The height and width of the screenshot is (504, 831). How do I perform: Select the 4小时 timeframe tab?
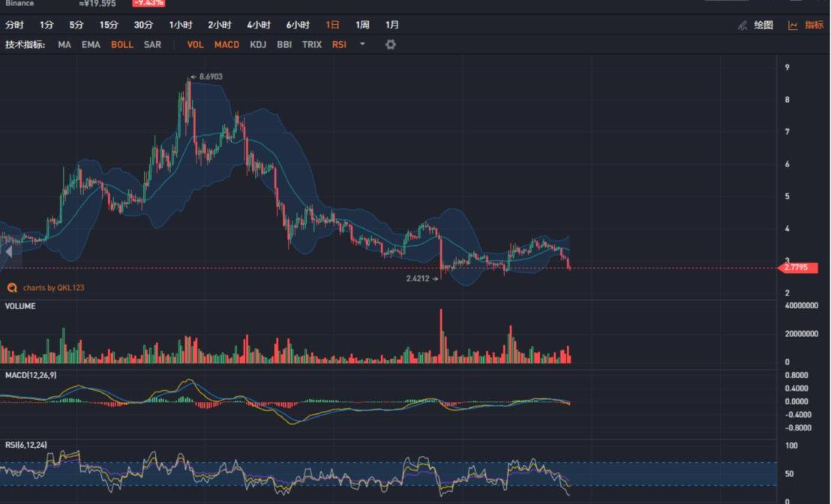click(259, 25)
